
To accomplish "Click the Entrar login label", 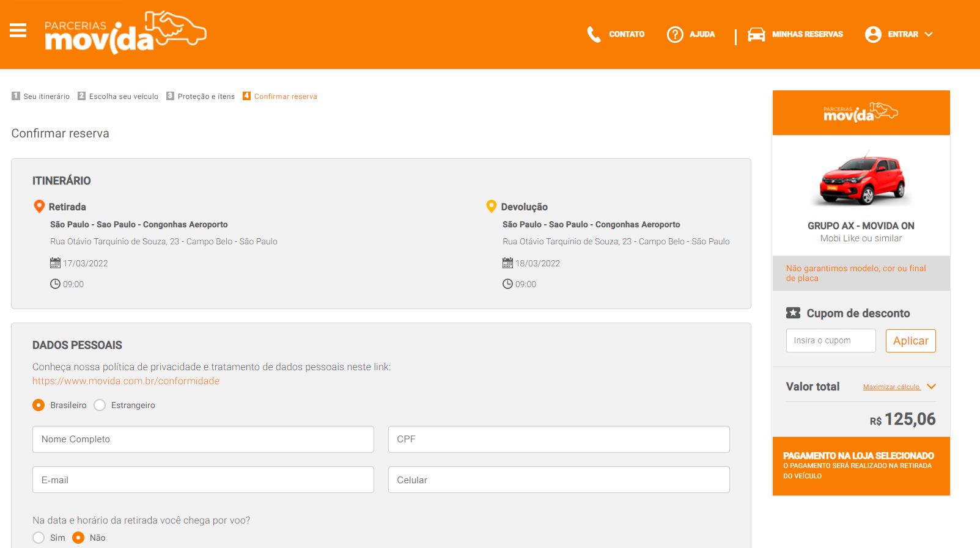I will [903, 34].
